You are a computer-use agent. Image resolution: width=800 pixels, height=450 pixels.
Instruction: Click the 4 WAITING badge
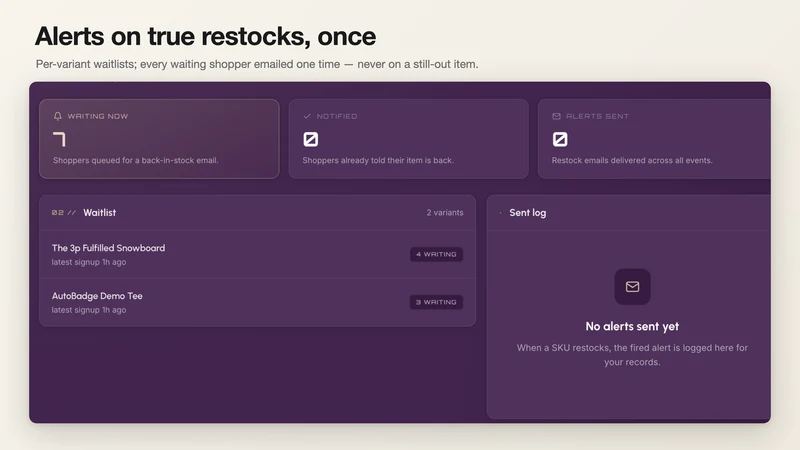coord(436,254)
